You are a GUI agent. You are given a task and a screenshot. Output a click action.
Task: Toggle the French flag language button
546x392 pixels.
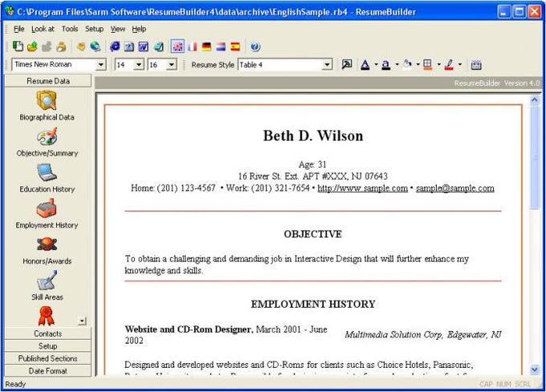click(192, 47)
